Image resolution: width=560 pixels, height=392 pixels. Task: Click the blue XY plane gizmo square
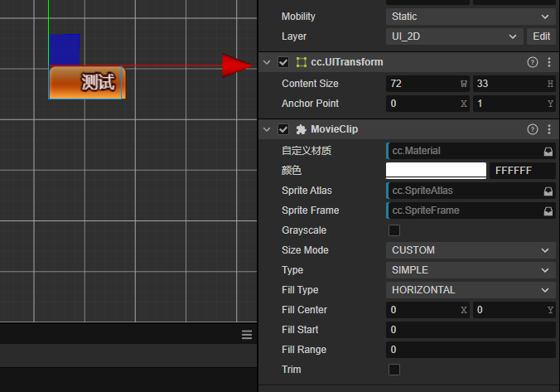(x=65, y=50)
